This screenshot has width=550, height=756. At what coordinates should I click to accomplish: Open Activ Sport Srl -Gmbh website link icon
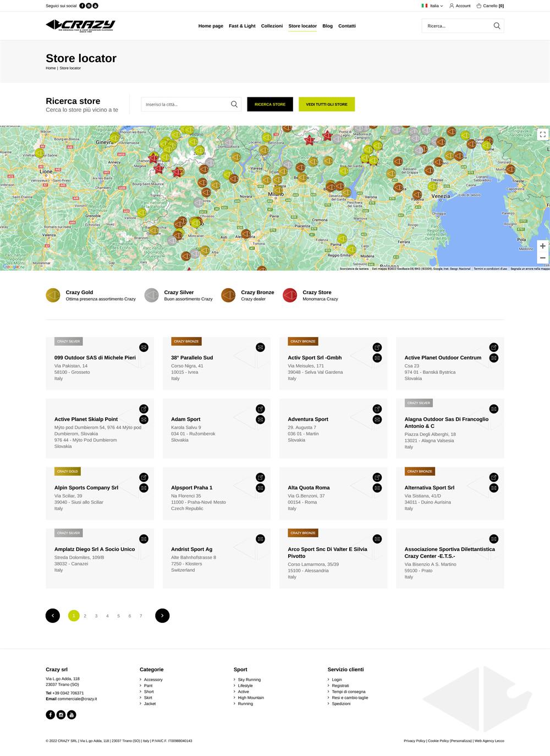377,347
